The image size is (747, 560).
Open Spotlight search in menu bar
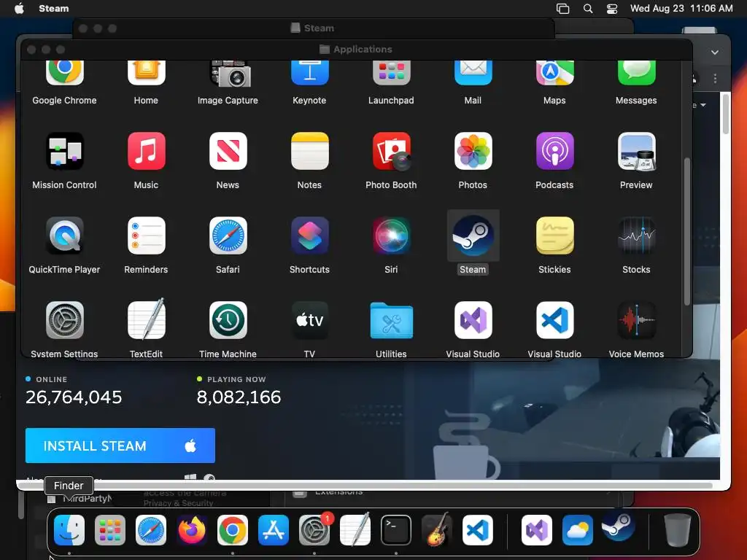pyautogui.click(x=588, y=9)
